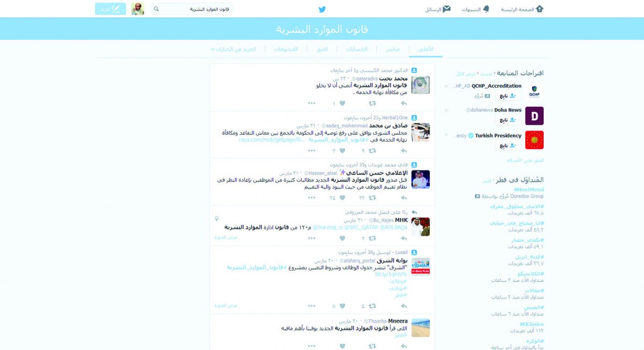Switch to the الحسابات accounts tab
This screenshot has width=644, height=350.
[357, 49]
